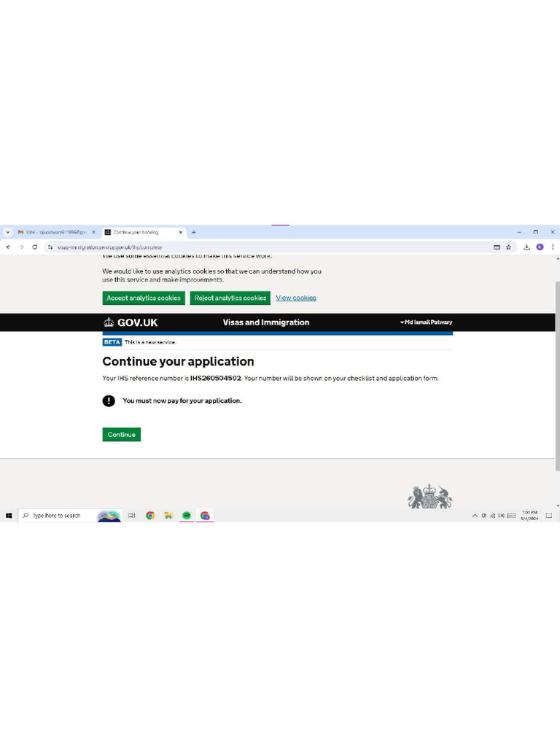
Task: Click the 'You must now pay for your application' text
Action: click(182, 401)
